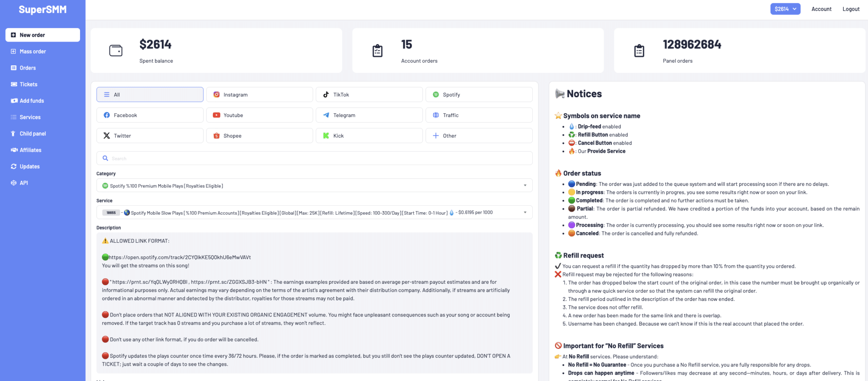Click into the service Search field
The height and width of the screenshot is (381, 868).
[x=314, y=158]
